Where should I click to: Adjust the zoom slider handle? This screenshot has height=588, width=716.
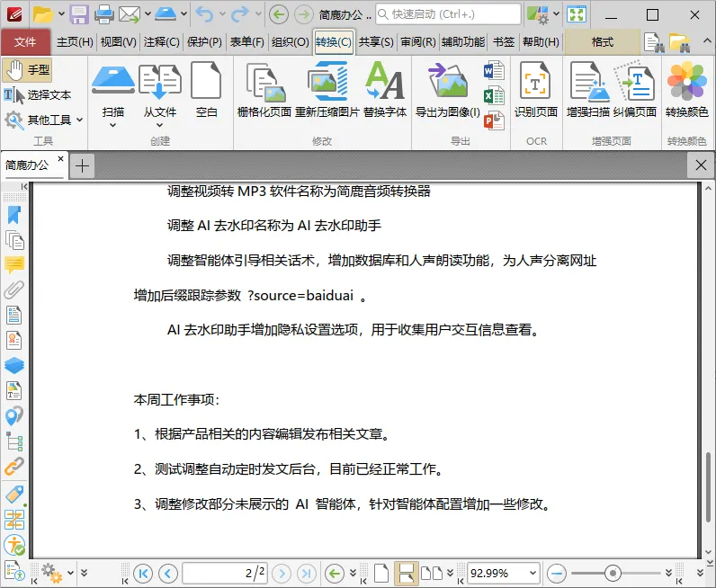coord(613,573)
